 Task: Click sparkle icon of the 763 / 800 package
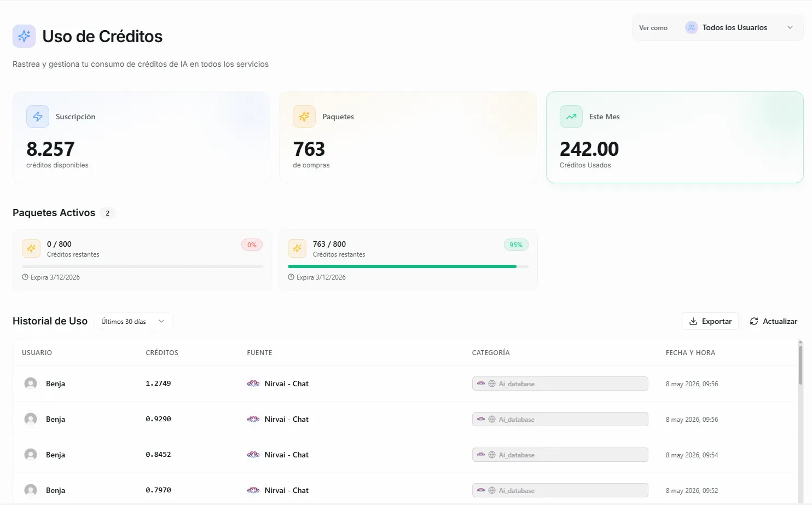[297, 248]
